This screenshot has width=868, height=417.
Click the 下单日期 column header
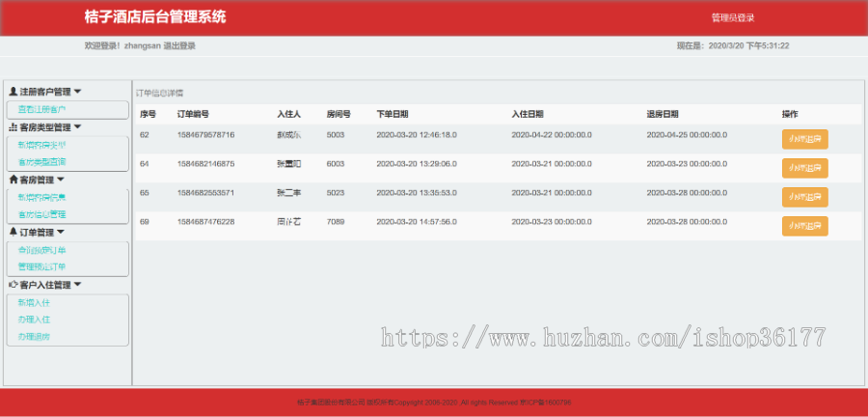tap(392, 114)
